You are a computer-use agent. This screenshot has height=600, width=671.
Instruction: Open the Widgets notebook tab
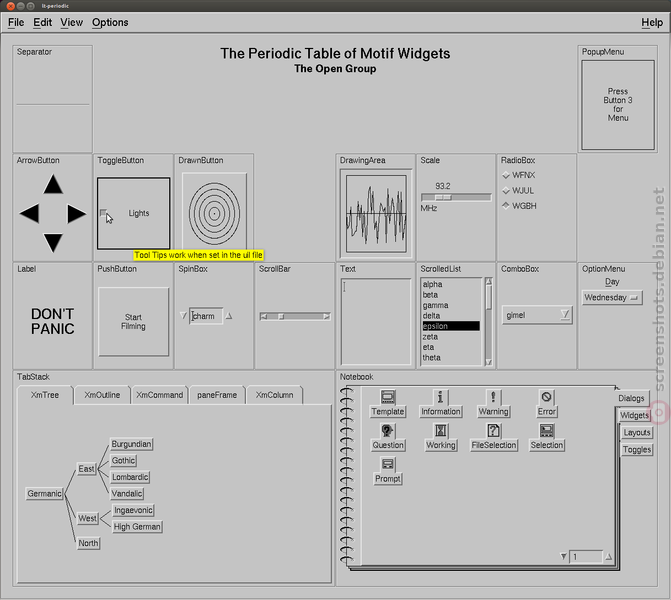(x=635, y=415)
